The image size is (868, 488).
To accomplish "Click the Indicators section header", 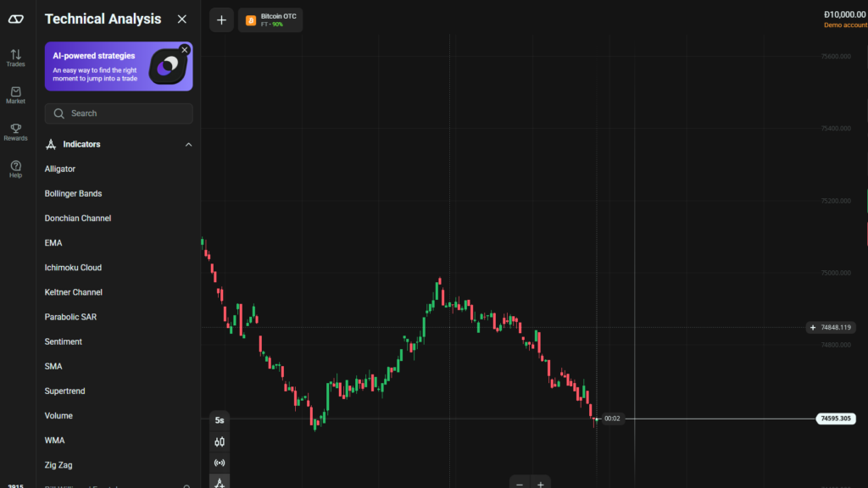I will pyautogui.click(x=119, y=144).
